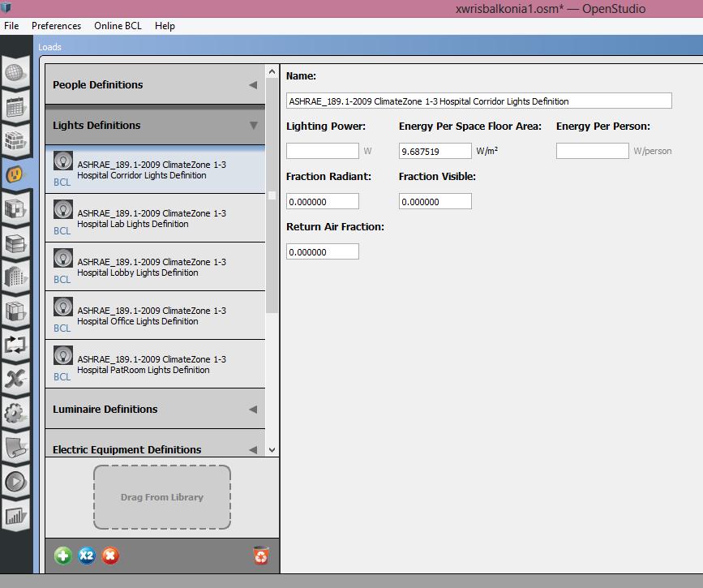The image size is (703, 588).
Task: Click BCL label on Hospital Lobby row
Action: (62, 280)
